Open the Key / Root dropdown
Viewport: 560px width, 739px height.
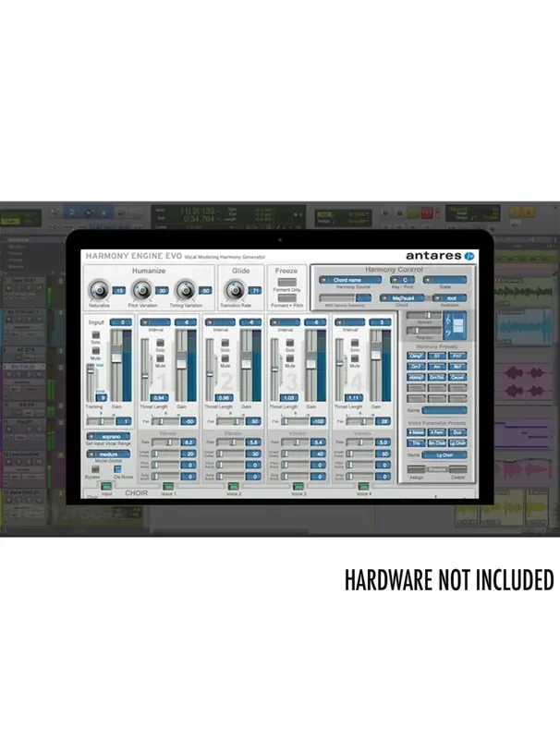click(402, 280)
